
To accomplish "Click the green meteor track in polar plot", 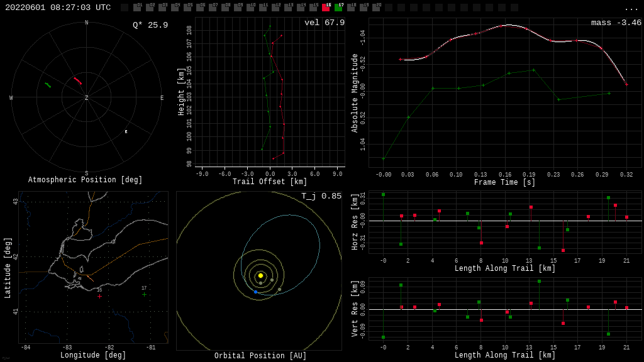I will coord(48,85).
